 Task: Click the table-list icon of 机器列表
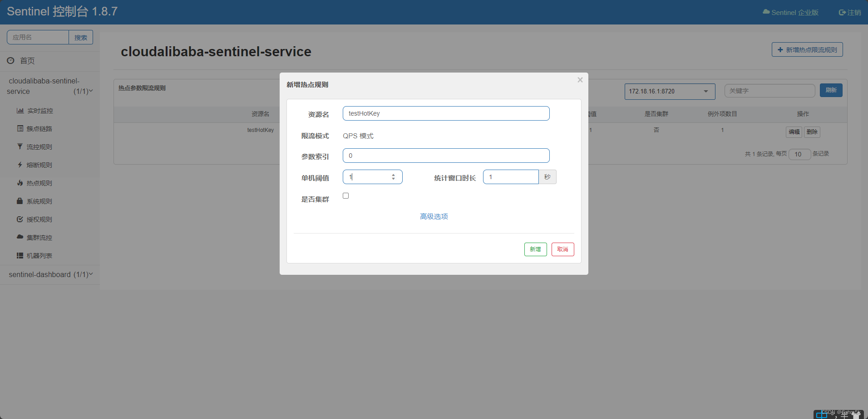pos(20,256)
